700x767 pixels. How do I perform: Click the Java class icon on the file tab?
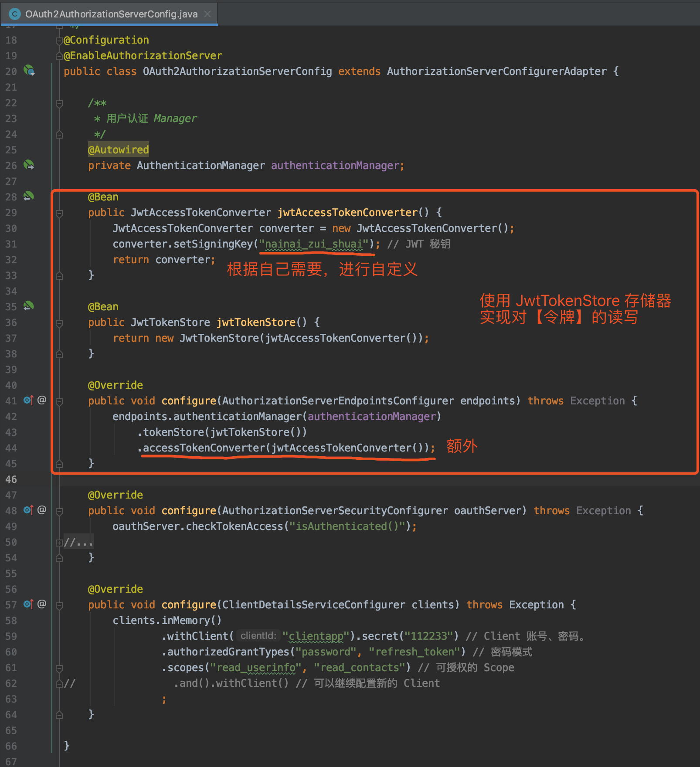(15, 14)
